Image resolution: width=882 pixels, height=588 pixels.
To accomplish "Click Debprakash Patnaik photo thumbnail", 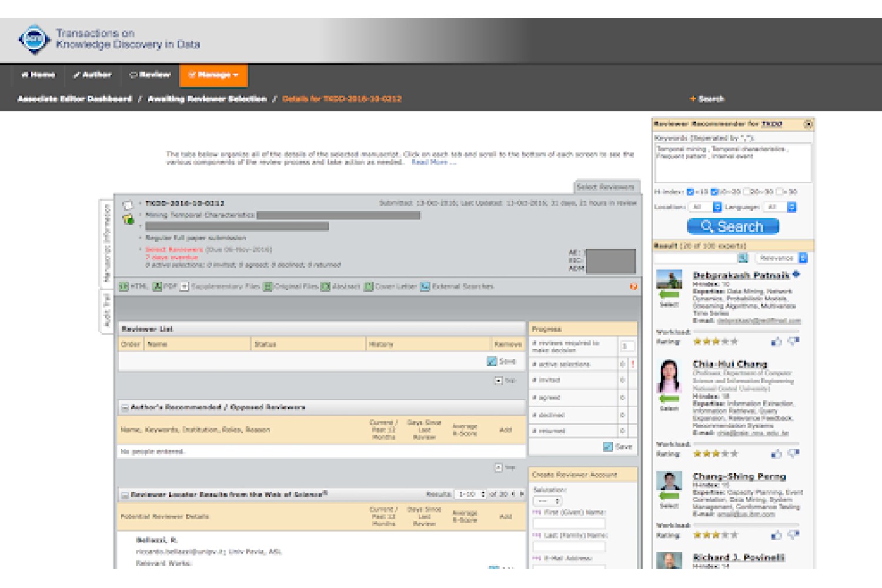I will tap(669, 279).
